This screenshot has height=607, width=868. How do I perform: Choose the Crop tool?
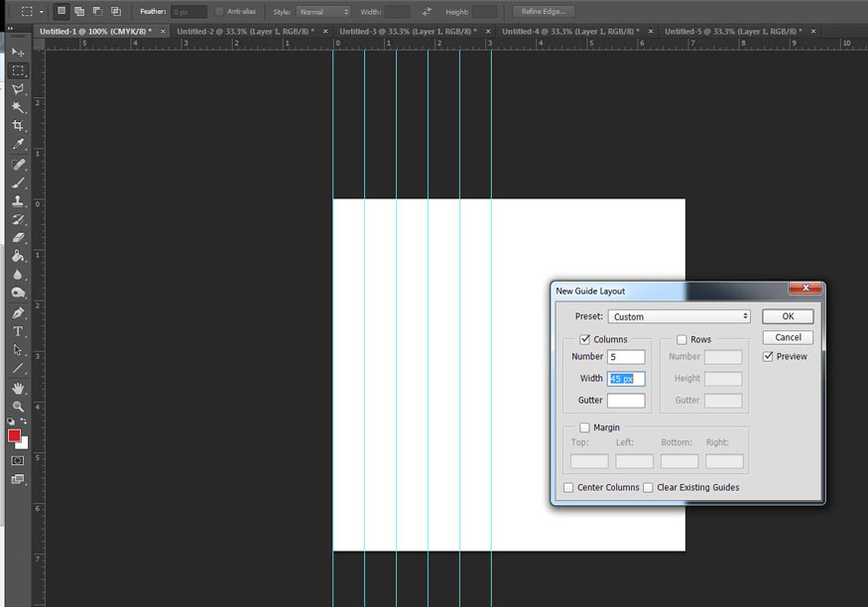pyautogui.click(x=17, y=126)
